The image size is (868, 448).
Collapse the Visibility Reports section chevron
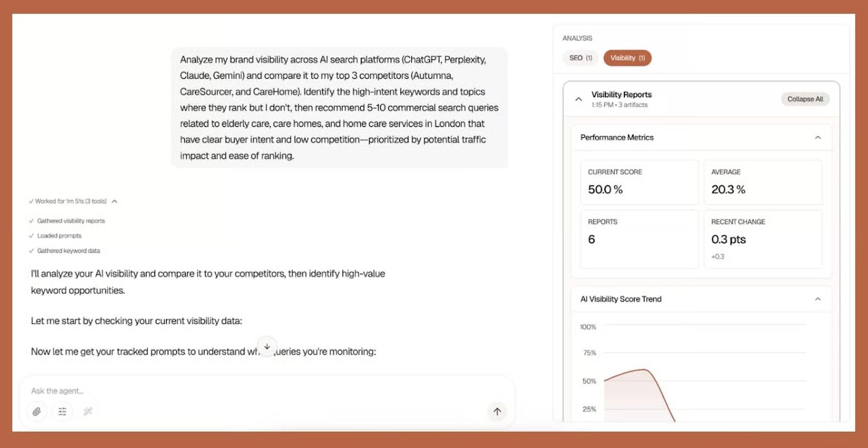(x=579, y=99)
